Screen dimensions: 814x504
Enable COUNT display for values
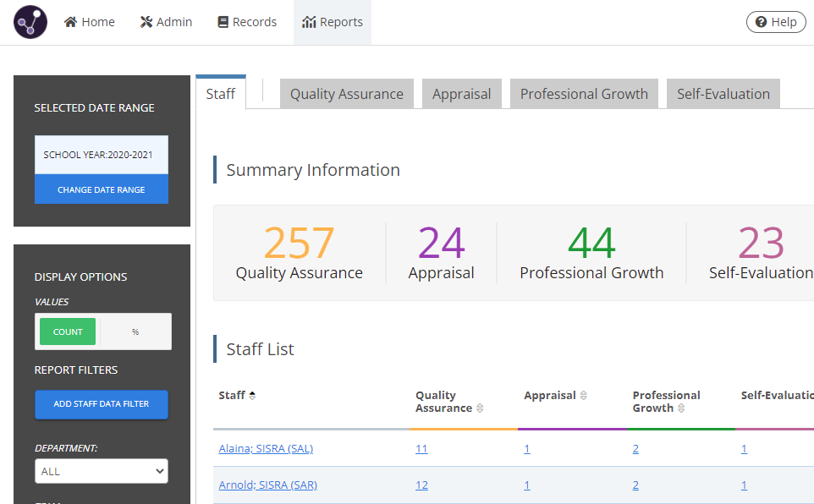pyautogui.click(x=66, y=331)
